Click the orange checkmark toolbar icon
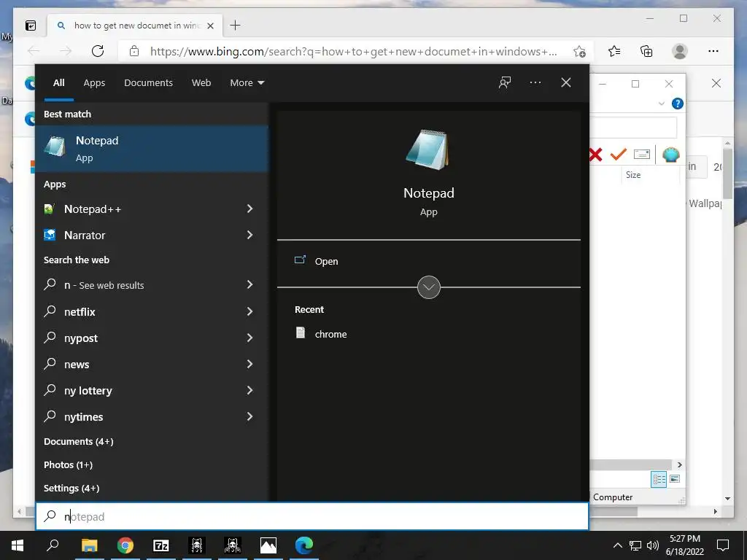This screenshot has height=560, width=747. (x=619, y=155)
